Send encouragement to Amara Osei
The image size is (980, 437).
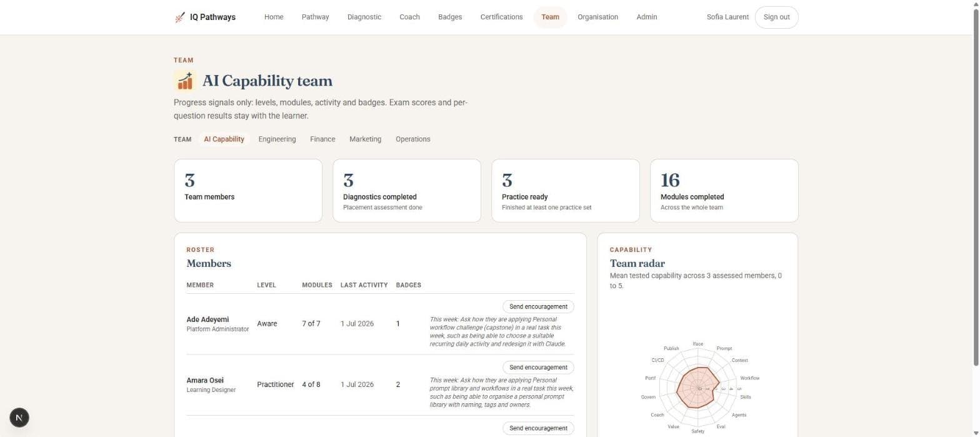coord(538,367)
